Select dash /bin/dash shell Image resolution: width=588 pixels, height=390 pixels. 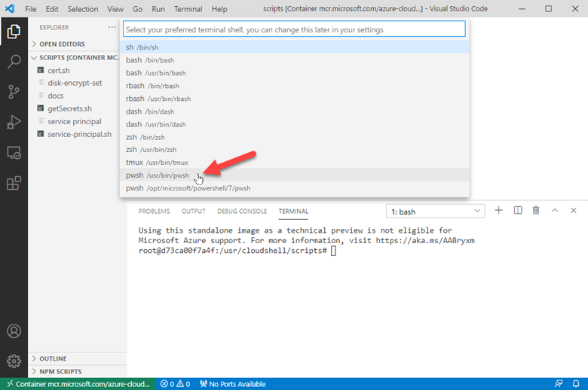click(x=295, y=111)
